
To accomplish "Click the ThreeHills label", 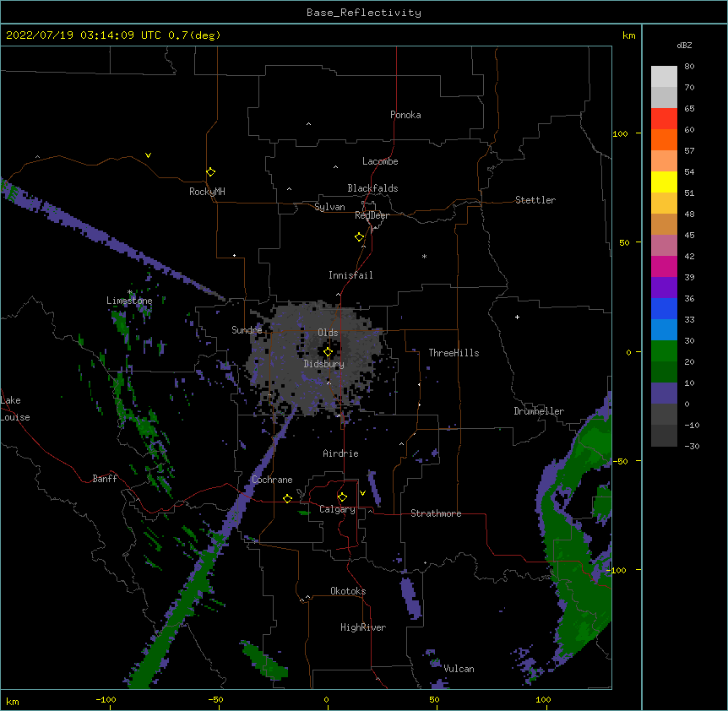I will tap(454, 353).
